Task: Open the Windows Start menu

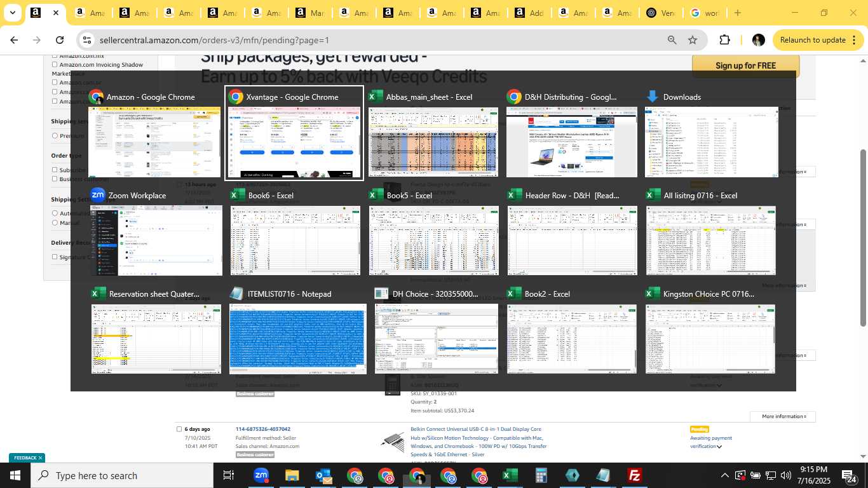Action: click(15, 475)
